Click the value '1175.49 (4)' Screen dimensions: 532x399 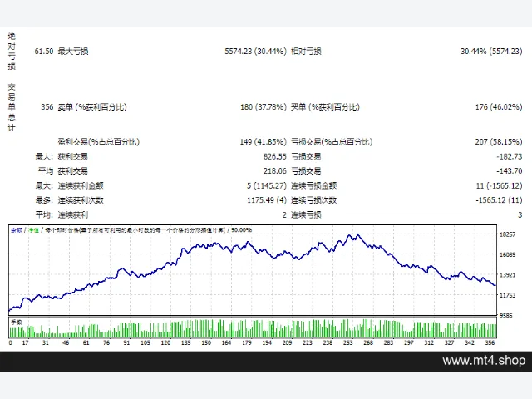tap(267, 200)
